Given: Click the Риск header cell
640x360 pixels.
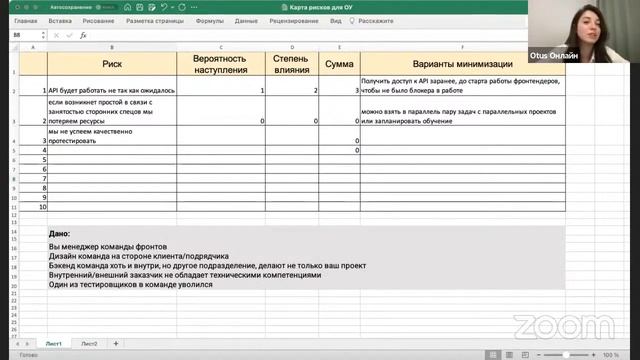Looking at the screenshot, I should tap(112, 64).
